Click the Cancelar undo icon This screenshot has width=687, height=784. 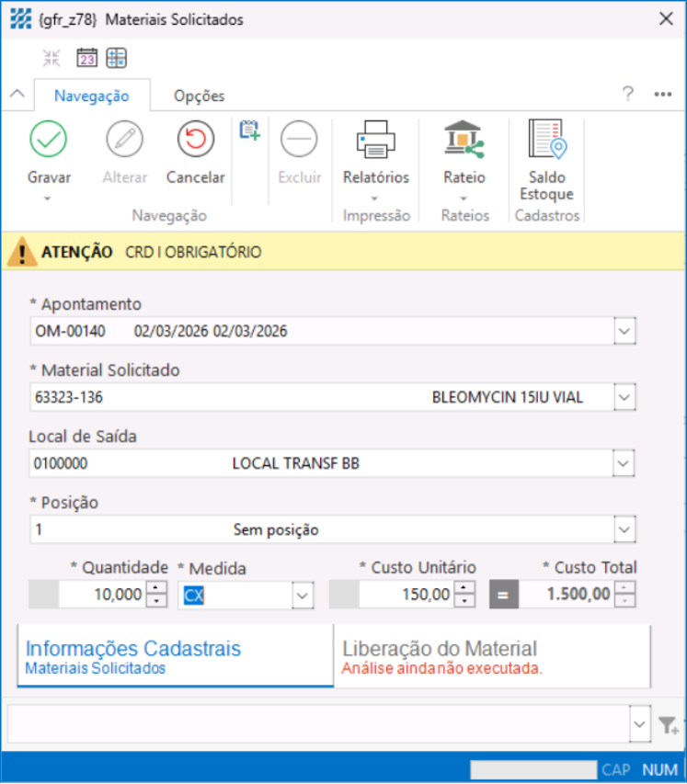195,140
